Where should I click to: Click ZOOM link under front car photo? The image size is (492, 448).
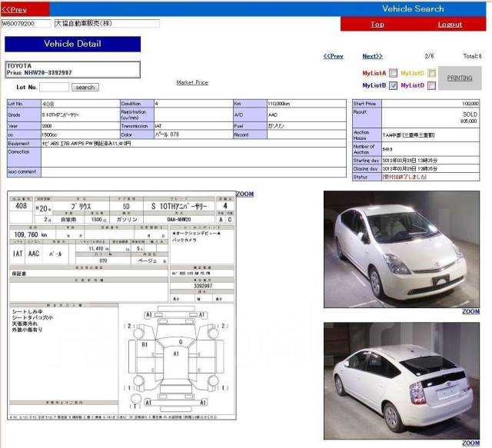[470, 311]
